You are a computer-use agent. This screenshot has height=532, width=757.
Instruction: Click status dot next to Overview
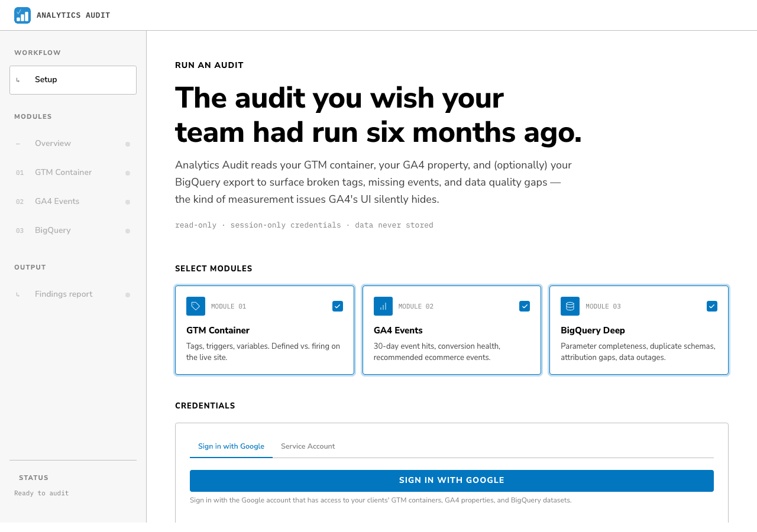pyautogui.click(x=128, y=144)
